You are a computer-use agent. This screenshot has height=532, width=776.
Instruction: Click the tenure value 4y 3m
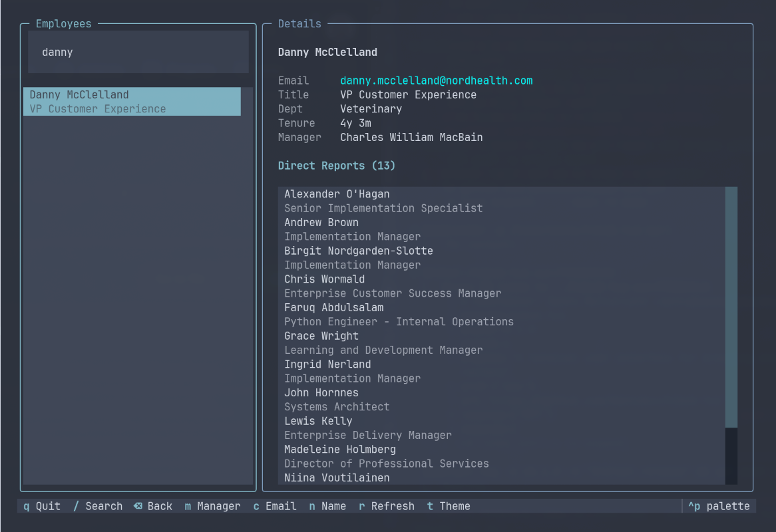pos(355,123)
